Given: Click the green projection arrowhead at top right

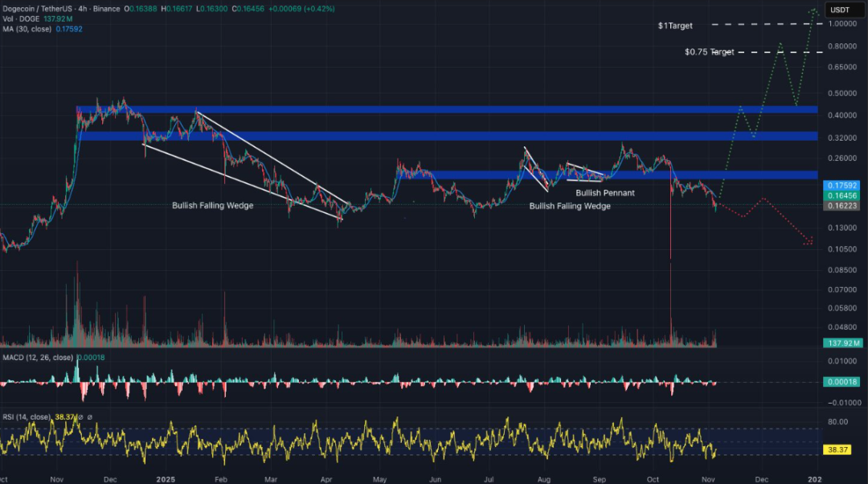Looking at the screenshot, I should tap(814, 10).
